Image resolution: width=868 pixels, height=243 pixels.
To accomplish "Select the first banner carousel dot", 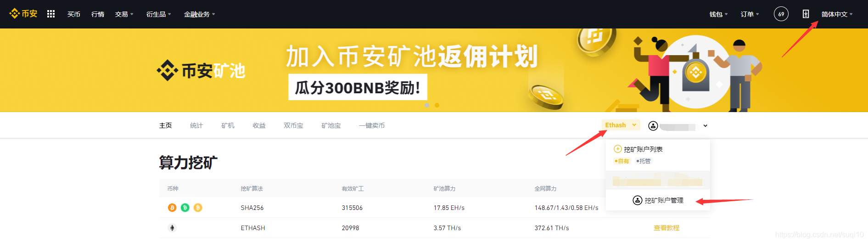I will 427,105.
